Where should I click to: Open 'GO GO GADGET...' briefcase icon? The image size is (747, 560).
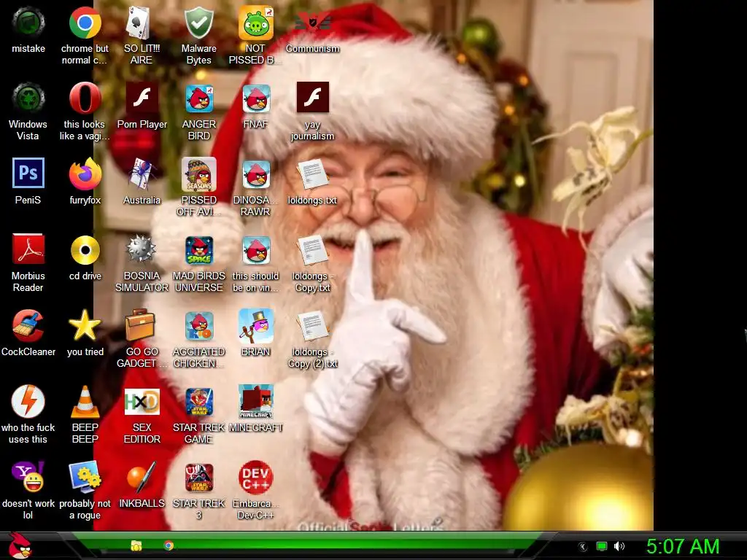tap(141, 324)
